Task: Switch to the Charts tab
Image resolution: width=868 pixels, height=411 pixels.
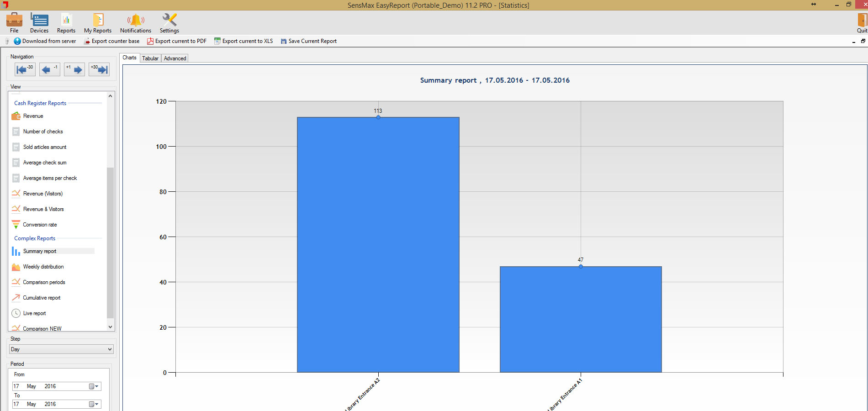Action: coord(129,58)
